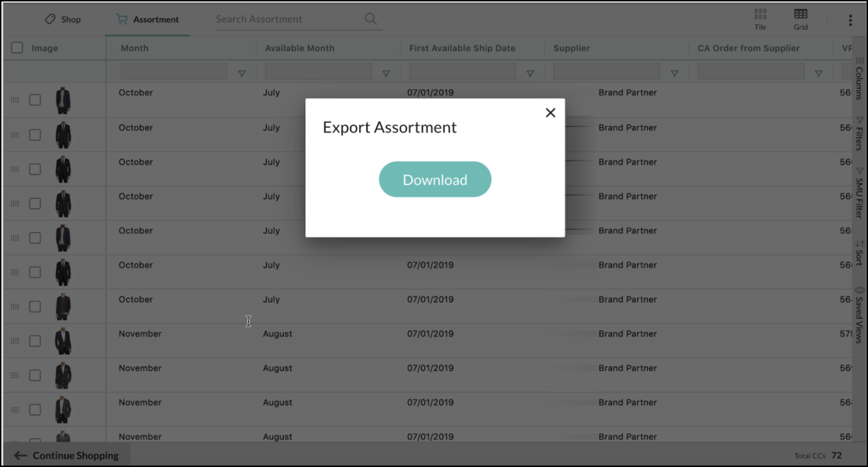The image size is (868, 467).
Task: Check the first November row's checkbox
Action: (35, 341)
